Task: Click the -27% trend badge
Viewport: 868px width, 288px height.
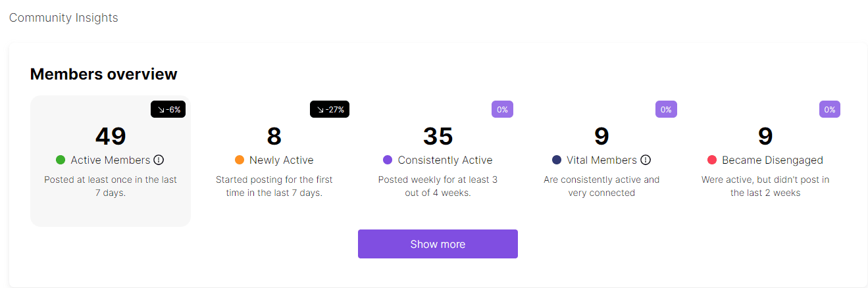Action: pyautogui.click(x=330, y=109)
